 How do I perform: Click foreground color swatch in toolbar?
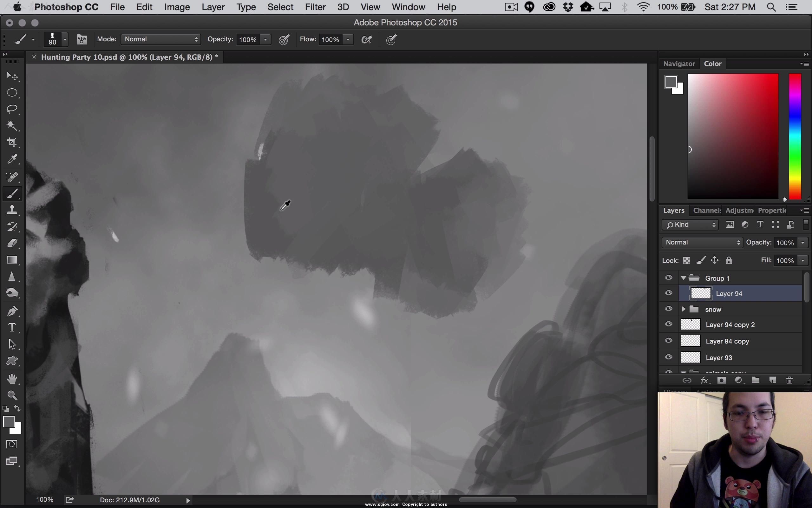pos(9,422)
